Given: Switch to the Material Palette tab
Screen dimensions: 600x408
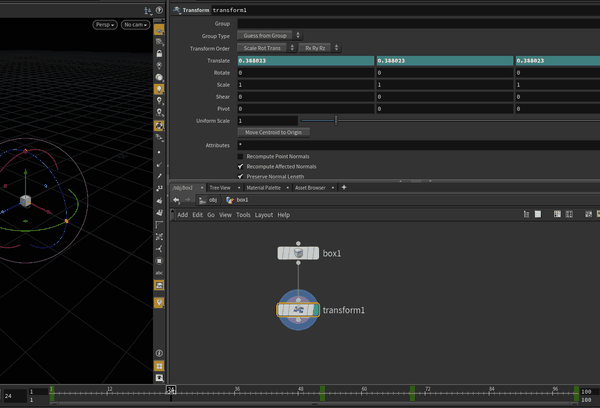Looking at the screenshot, I should 263,188.
